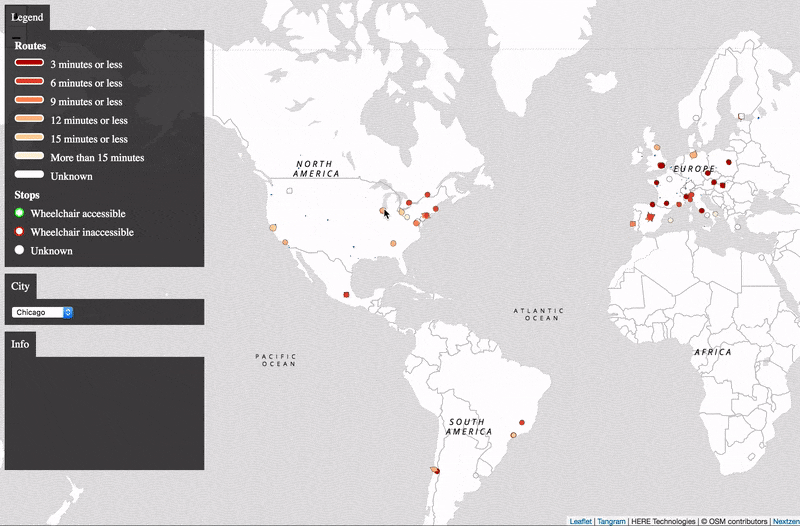The width and height of the screenshot is (800, 526).
Task: Click the 'EUROPE' map label
Action: (694, 169)
